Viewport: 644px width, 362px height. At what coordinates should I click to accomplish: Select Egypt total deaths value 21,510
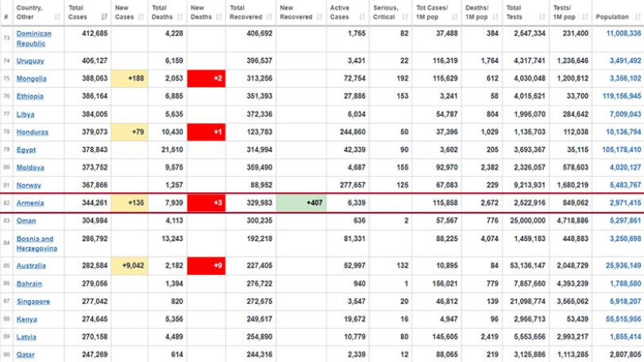172,150
